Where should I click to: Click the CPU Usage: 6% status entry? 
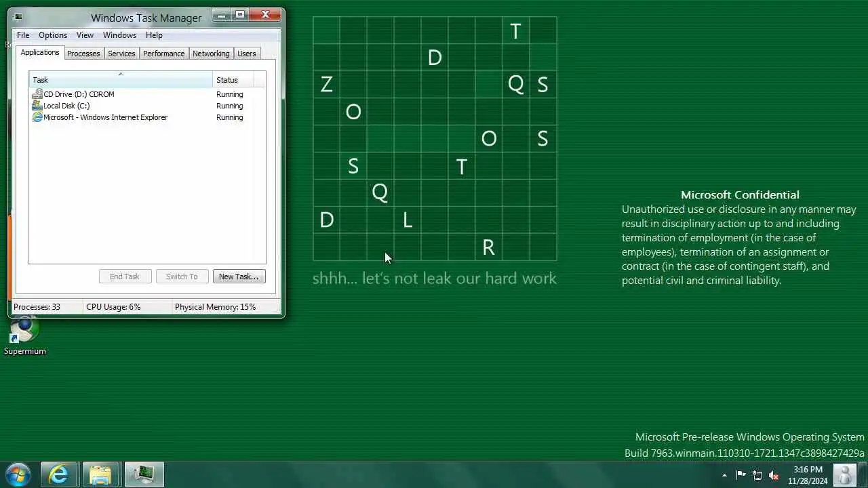[x=113, y=307]
